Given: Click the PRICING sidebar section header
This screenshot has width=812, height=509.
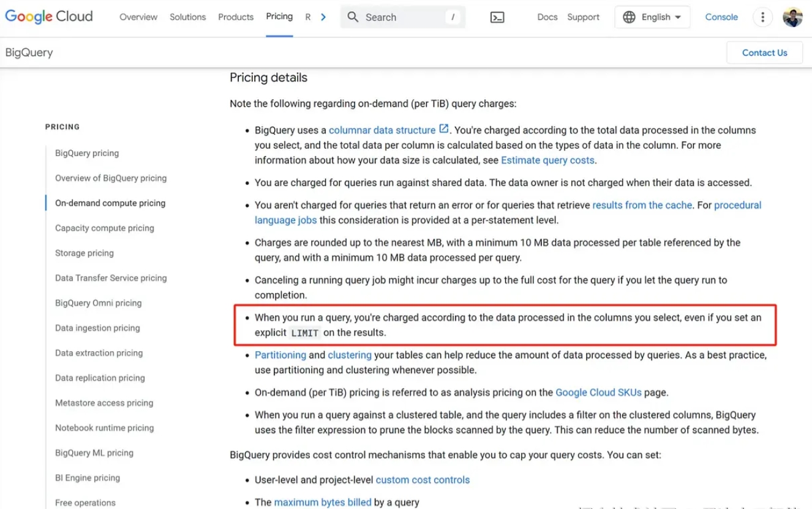Looking at the screenshot, I should (x=62, y=127).
